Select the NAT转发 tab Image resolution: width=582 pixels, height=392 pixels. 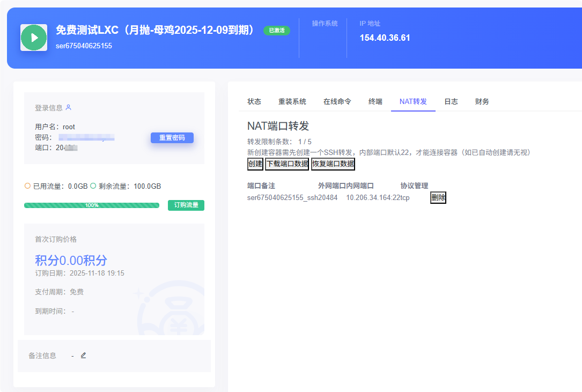tap(413, 101)
